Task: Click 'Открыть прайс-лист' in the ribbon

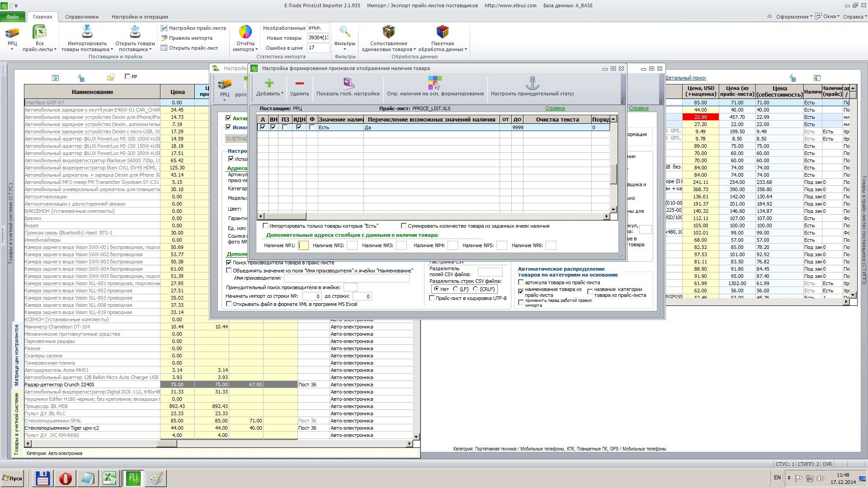Action: 189,48
